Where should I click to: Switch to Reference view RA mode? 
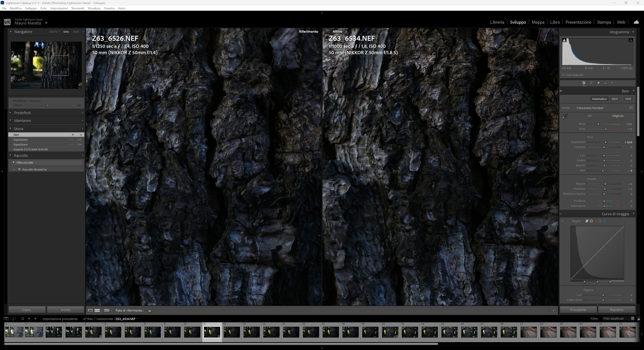click(x=97, y=311)
